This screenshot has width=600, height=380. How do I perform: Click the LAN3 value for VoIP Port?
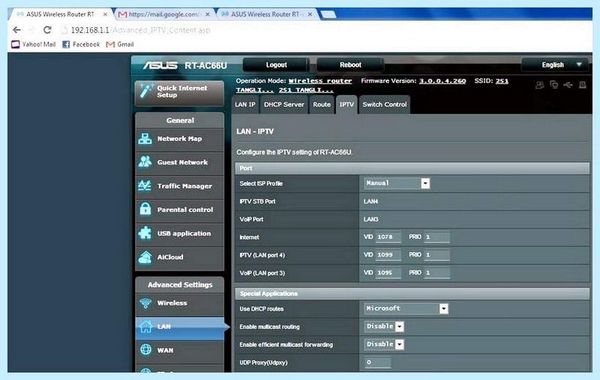pos(371,220)
